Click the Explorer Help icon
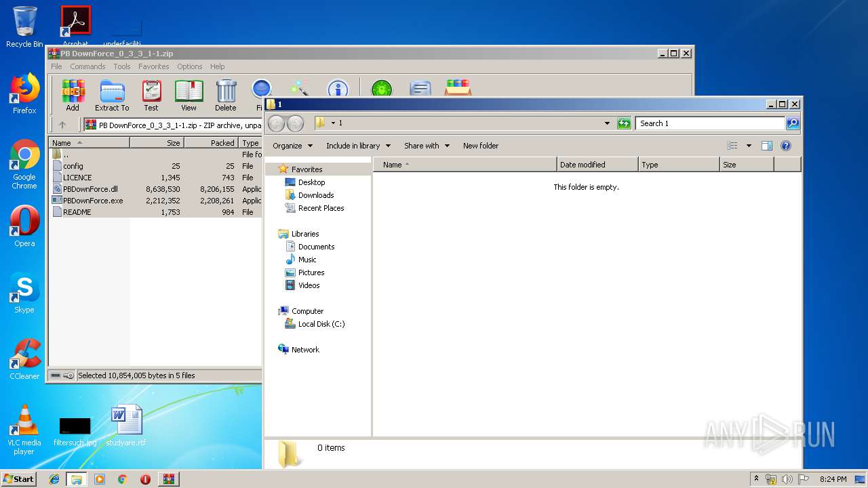 click(x=786, y=146)
